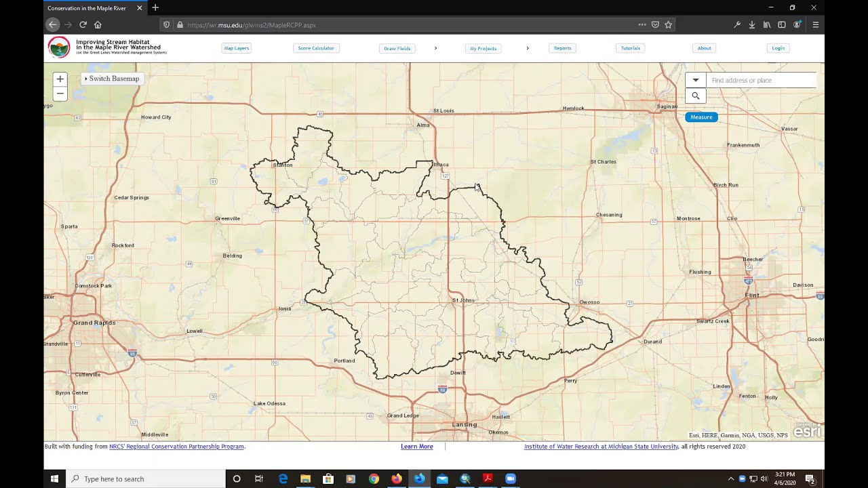Open NRCS' Regional Conservation Partnership Program link
868x488 pixels.
pos(176,447)
